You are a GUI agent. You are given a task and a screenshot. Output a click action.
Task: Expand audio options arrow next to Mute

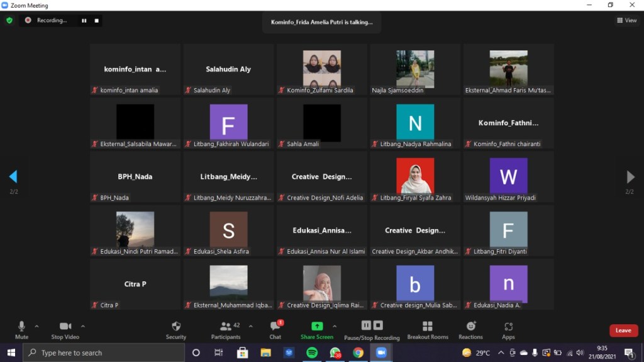click(x=36, y=326)
